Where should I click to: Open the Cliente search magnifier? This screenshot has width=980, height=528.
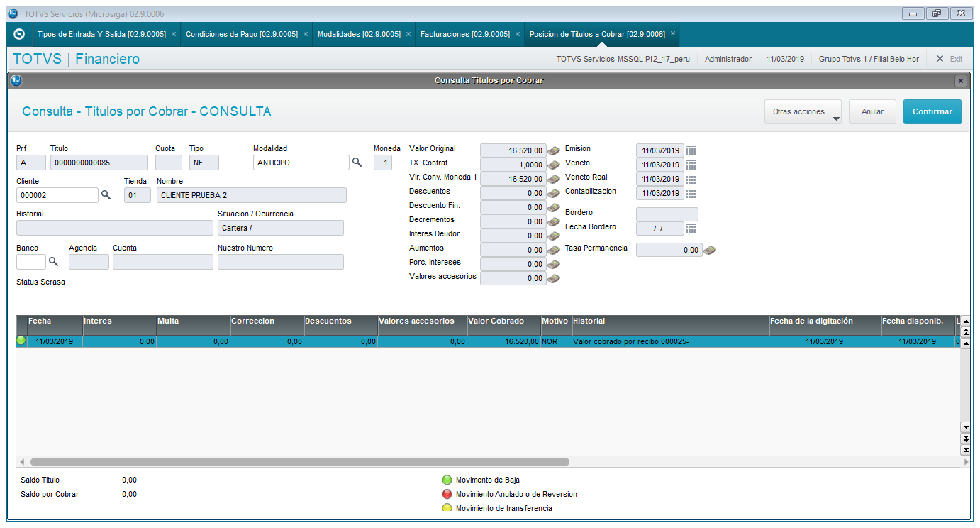pos(106,194)
